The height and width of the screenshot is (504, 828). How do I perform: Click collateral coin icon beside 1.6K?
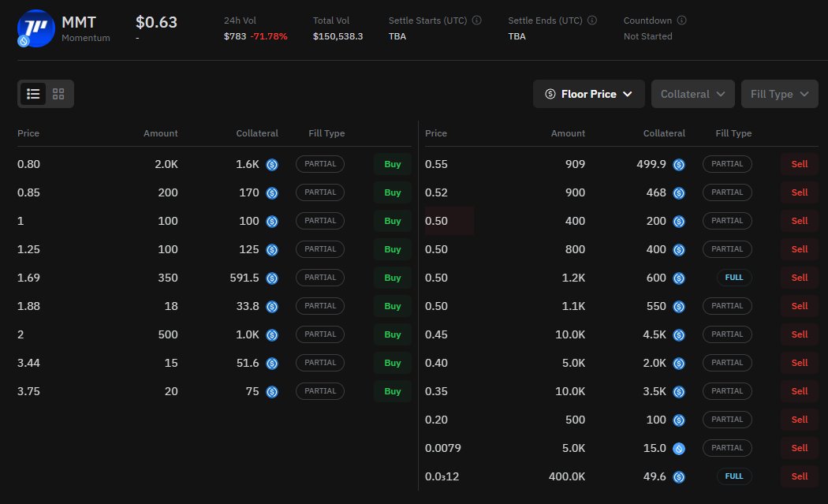click(x=272, y=165)
